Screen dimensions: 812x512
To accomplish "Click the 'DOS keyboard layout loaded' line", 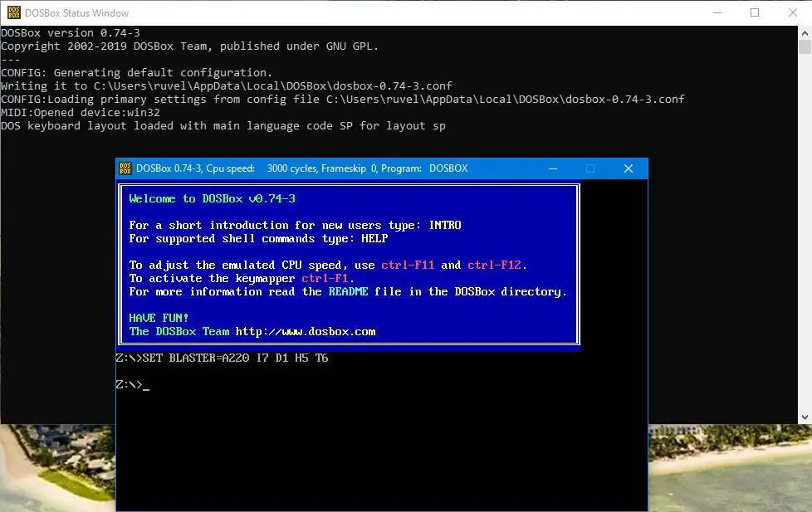I will [223, 126].
